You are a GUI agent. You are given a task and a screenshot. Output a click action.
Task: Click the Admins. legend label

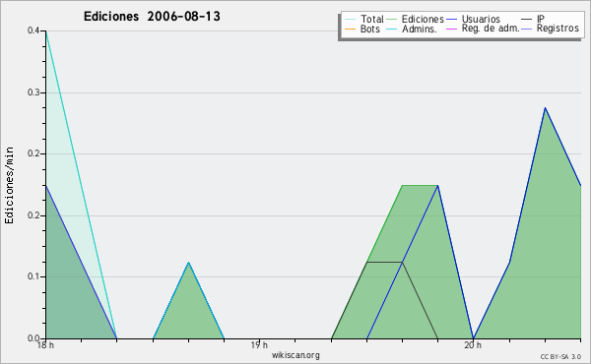coord(420,29)
